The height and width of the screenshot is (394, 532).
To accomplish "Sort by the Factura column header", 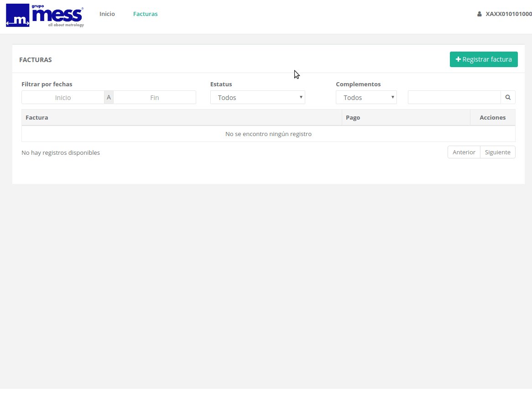I will point(182,117).
